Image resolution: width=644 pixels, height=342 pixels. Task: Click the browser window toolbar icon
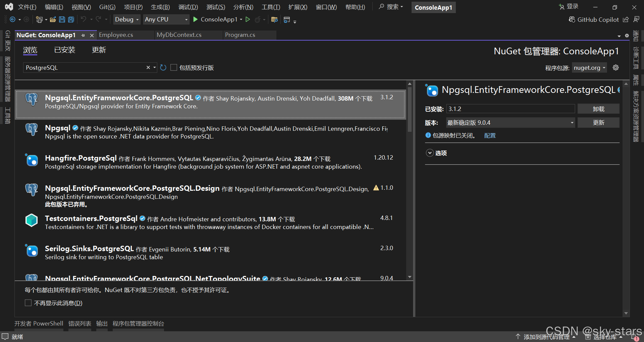[287, 19]
